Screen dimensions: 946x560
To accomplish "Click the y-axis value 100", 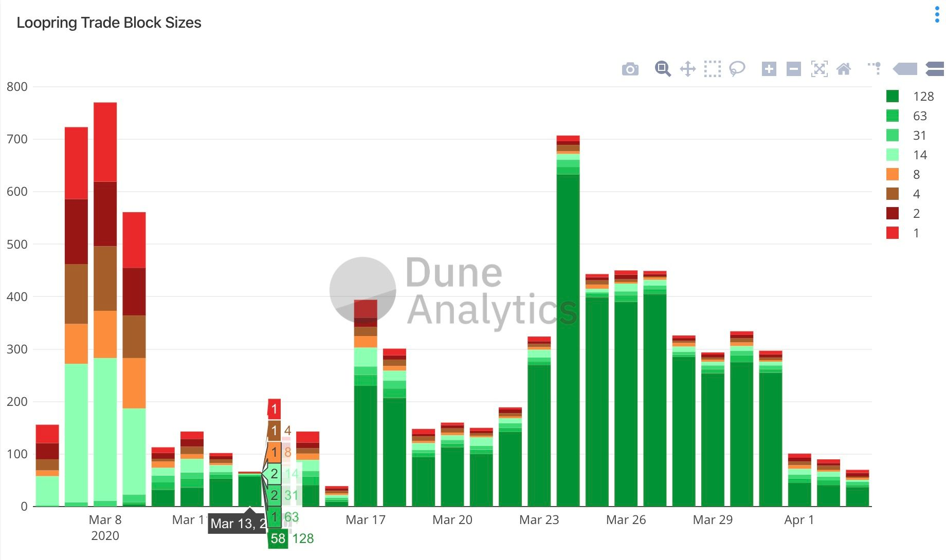I will coord(17,454).
